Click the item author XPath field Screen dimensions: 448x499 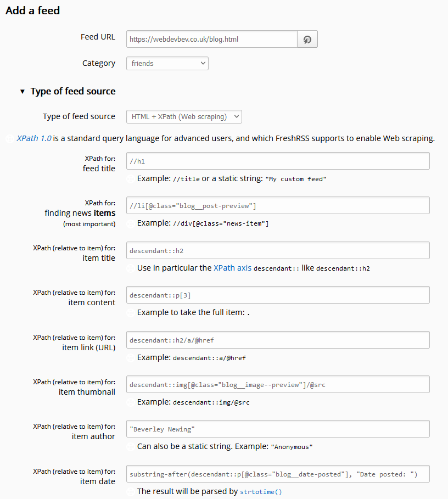pos(278,429)
